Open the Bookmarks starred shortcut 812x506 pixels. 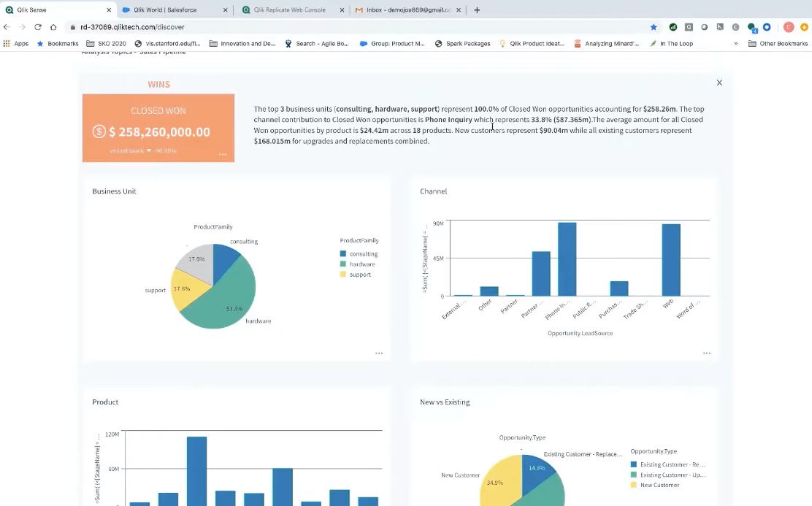(x=58, y=44)
